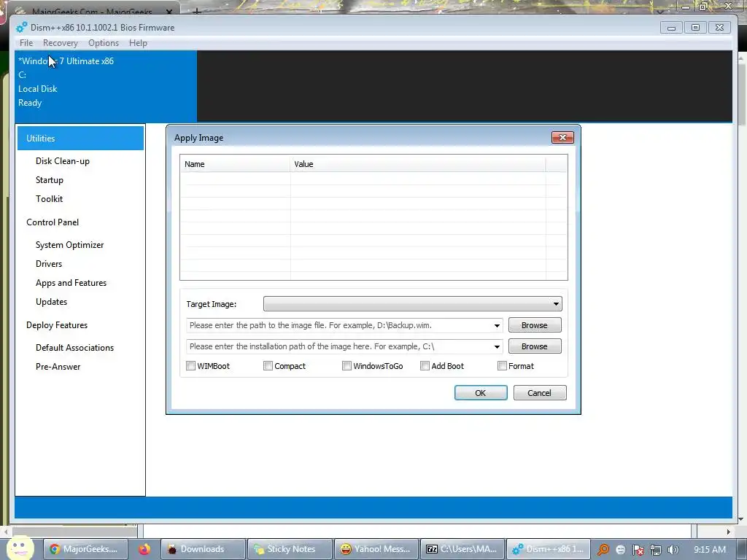
Task: Minimize the Dism++ window
Action: click(671, 28)
